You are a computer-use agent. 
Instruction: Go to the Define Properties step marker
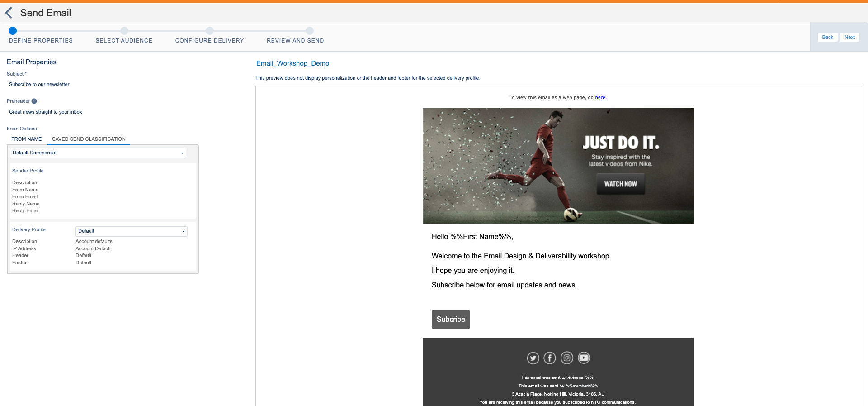13,31
